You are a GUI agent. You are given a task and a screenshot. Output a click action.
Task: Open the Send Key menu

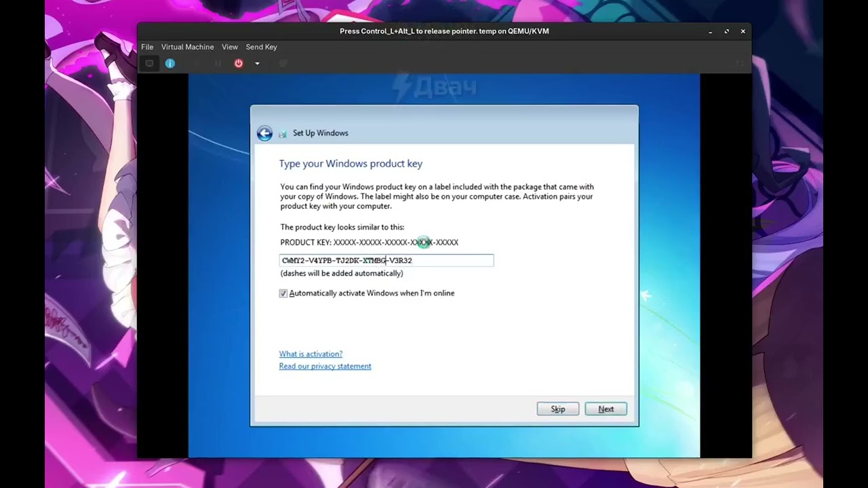pyautogui.click(x=261, y=47)
